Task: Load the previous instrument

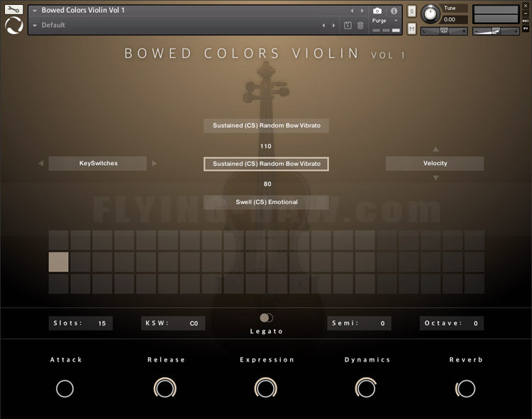Action: 352,11
